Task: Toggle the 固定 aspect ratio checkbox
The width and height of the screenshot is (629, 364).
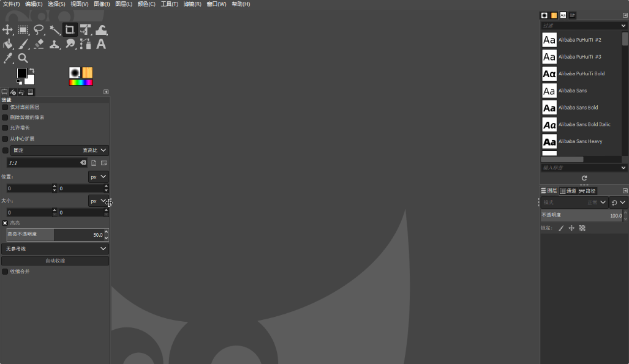Action: point(6,150)
